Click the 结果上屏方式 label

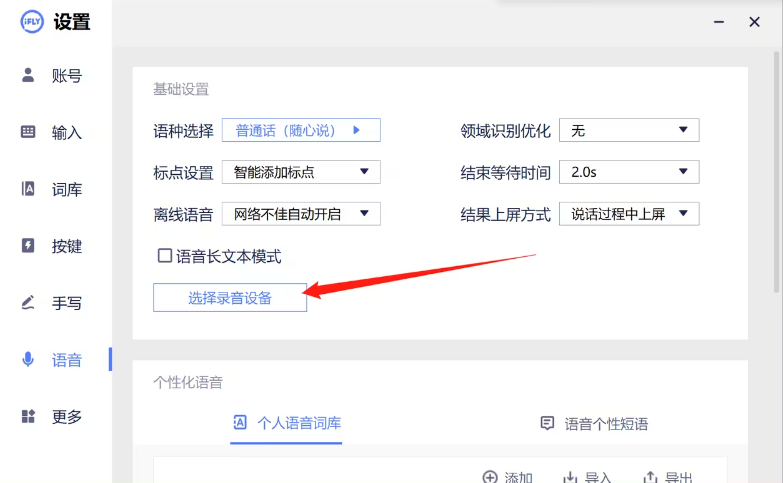(505, 214)
